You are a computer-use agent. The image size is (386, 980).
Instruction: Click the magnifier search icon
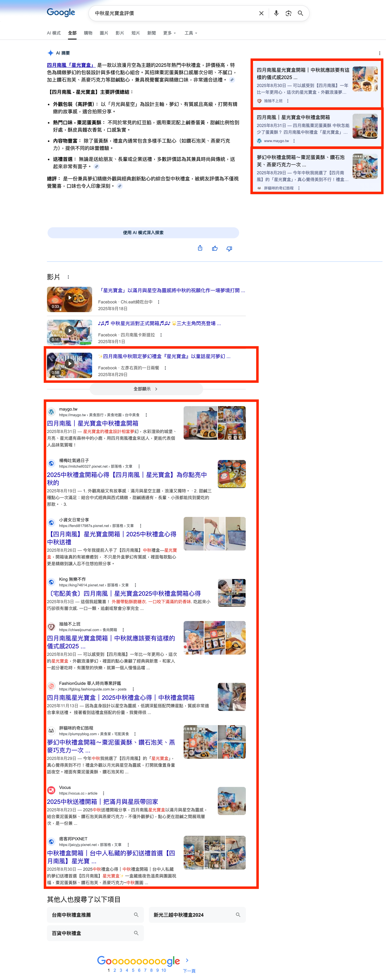300,13
